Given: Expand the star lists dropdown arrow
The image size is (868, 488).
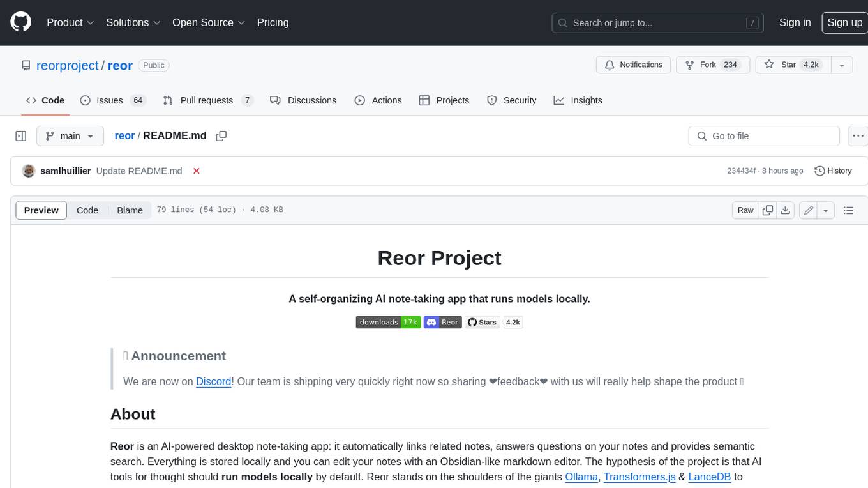Looking at the screenshot, I should coord(842,65).
